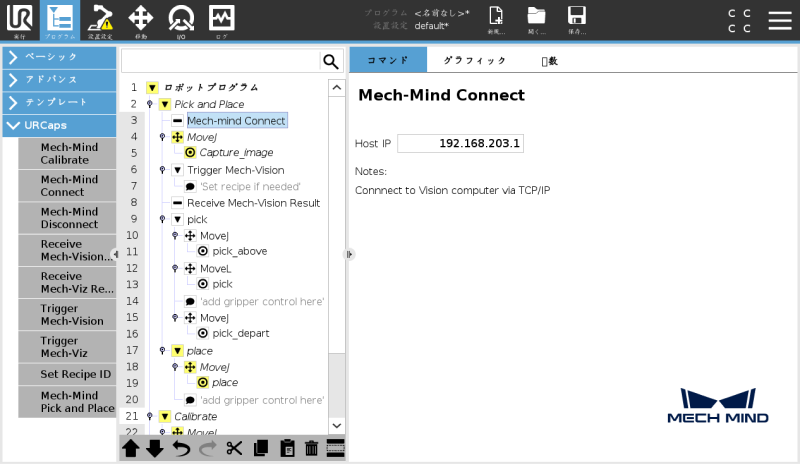Click the CC checksum indicator

click(x=739, y=20)
